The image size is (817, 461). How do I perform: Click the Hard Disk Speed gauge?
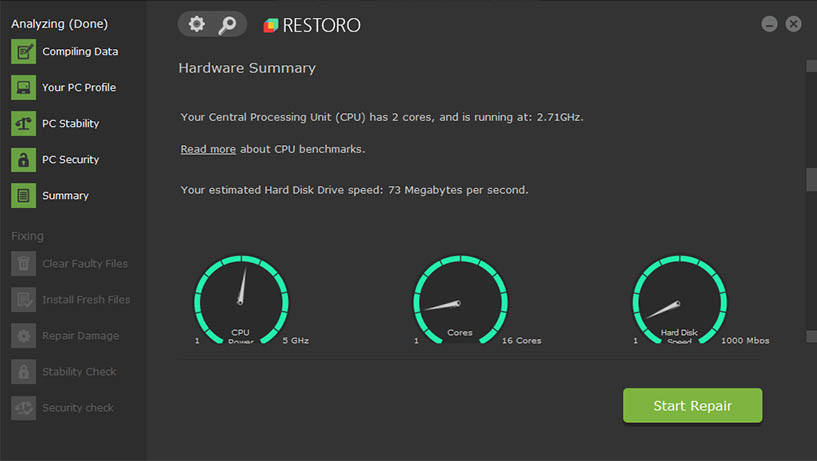tap(679, 300)
